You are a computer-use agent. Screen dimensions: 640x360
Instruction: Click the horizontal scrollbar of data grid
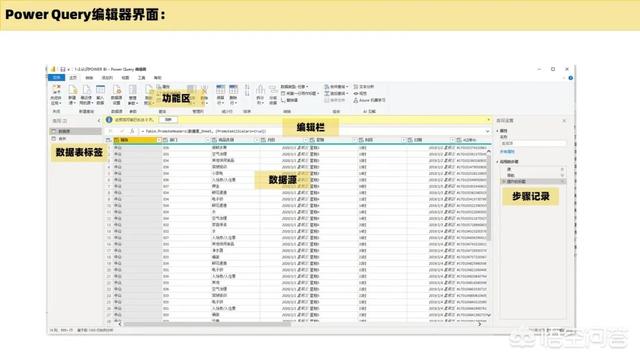tap(207, 324)
